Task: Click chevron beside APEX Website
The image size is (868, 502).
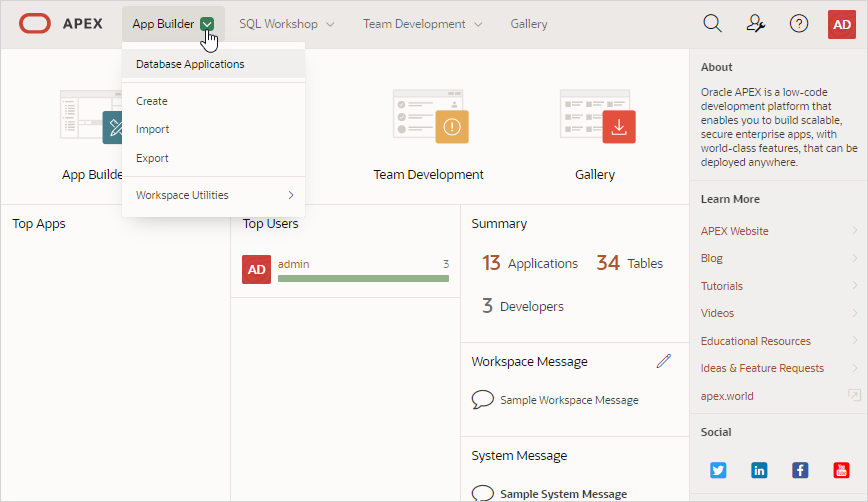Action: pos(855,230)
